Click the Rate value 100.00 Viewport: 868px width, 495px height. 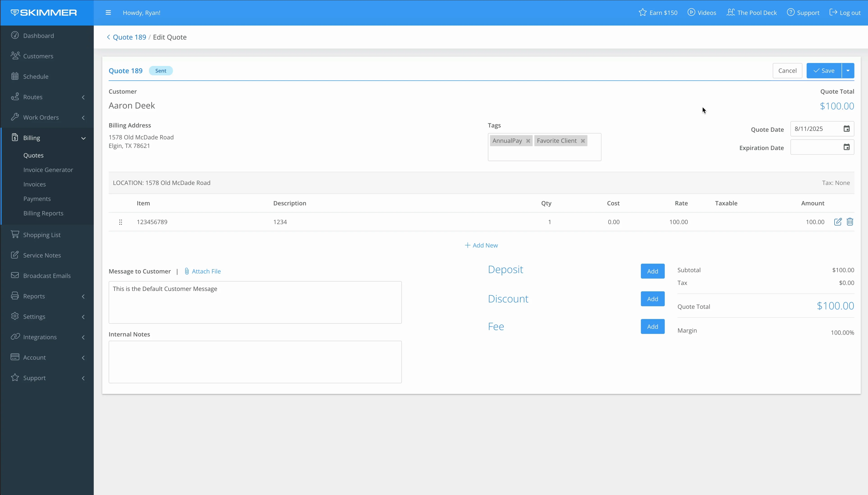coord(679,222)
